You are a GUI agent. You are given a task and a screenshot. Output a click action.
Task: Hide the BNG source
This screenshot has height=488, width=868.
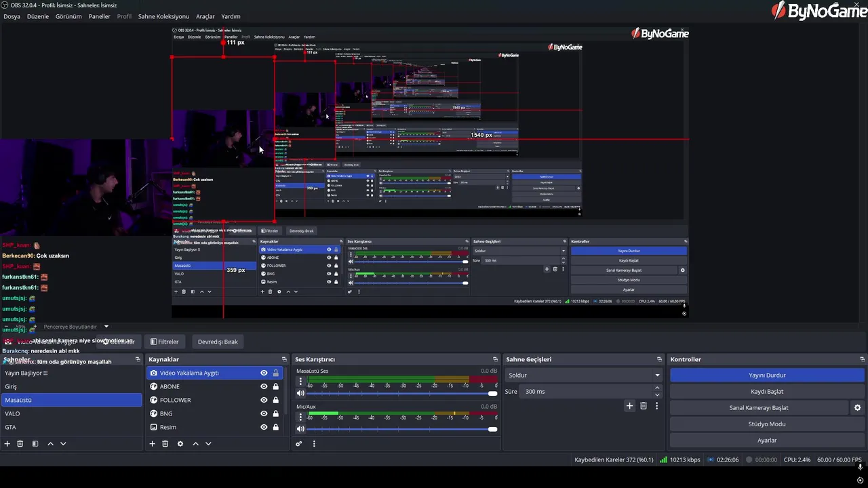[264, 413]
